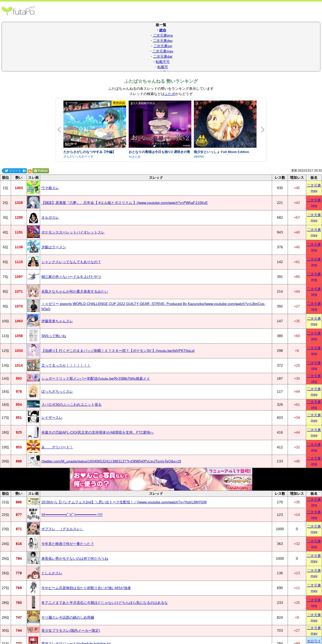Select 二次元裏img in the board list

(x=163, y=35)
